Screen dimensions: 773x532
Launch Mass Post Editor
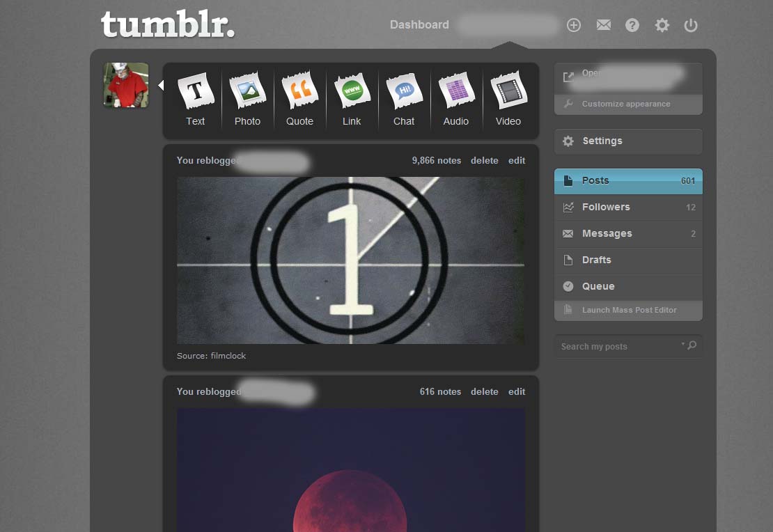[x=628, y=310]
